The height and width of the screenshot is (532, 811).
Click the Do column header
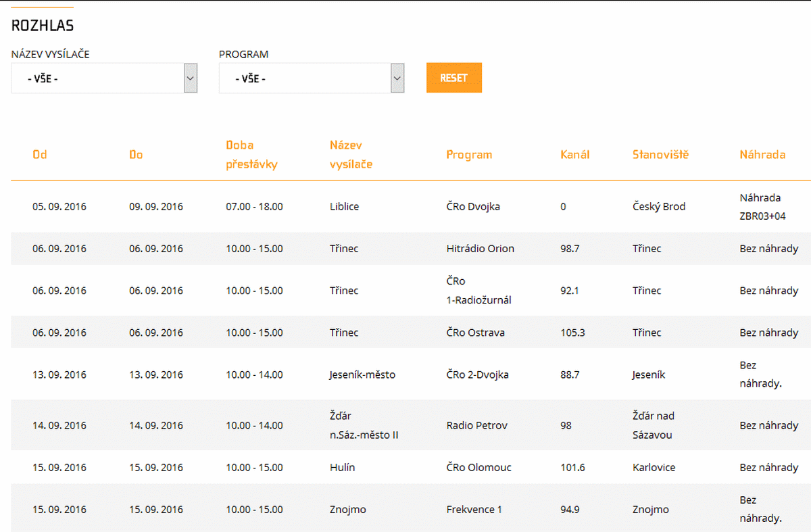click(136, 155)
